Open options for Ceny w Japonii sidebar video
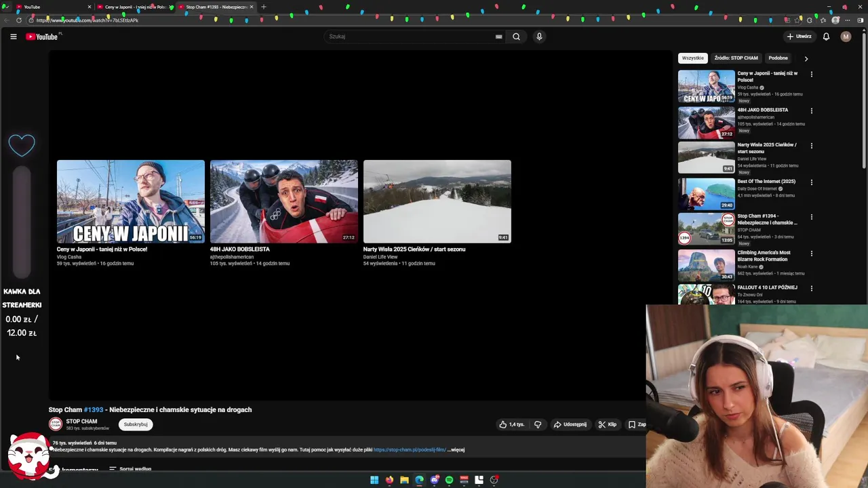Viewport: 868px width, 488px height. click(x=811, y=74)
